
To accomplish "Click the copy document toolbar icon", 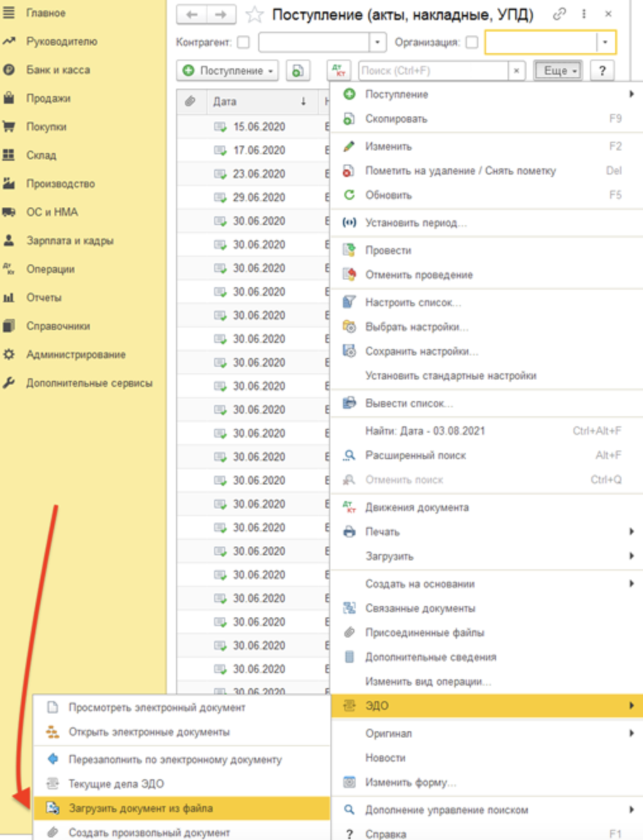I will pyautogui.click(x=297, y=70).
